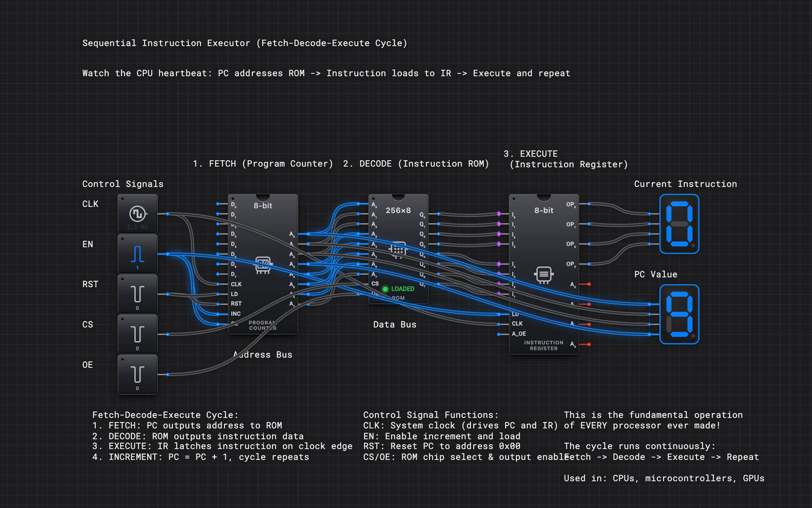Click the CLK clock generator component
The height and width of the screenshot is (508, 812).
tap(137, 214)
